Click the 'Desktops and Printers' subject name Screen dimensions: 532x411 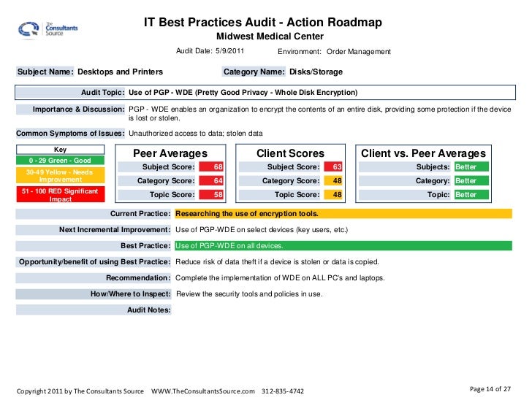tap(120, 72)
